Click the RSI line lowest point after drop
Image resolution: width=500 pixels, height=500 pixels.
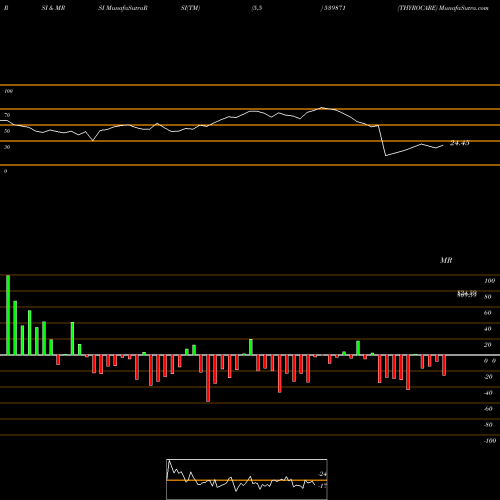pos(386,155)
